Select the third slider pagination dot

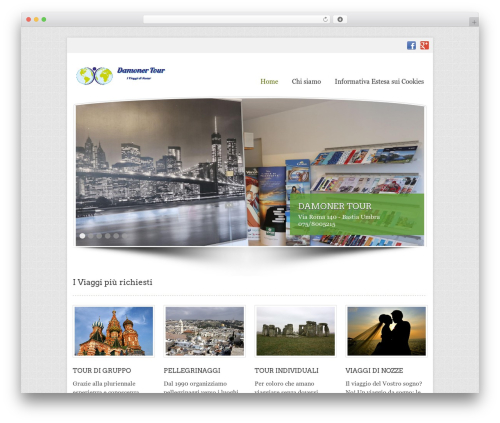(99, 236)
